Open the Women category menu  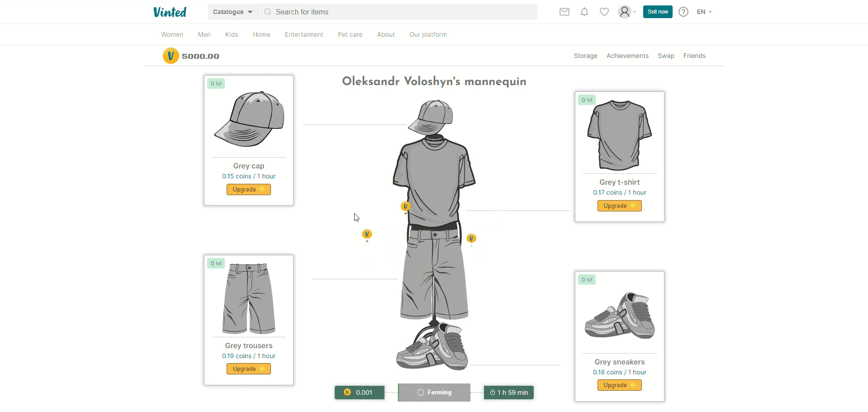[x=172, y=34]
